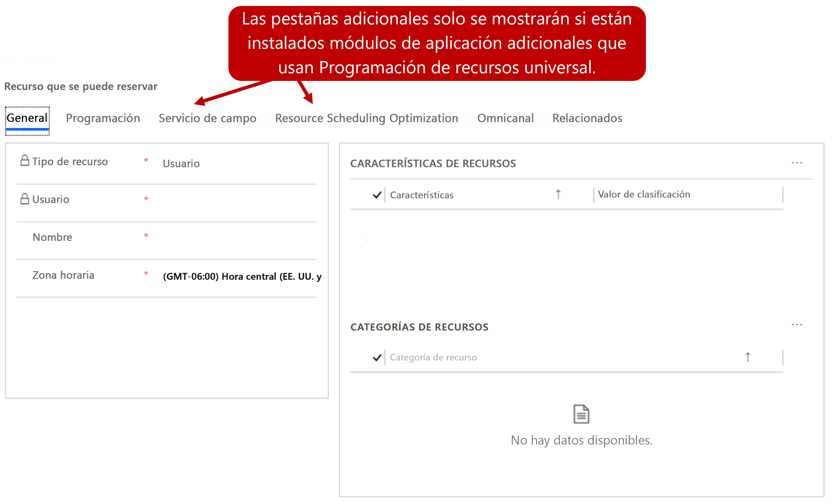Click the Categoría de recurso column header

point(433,357)
